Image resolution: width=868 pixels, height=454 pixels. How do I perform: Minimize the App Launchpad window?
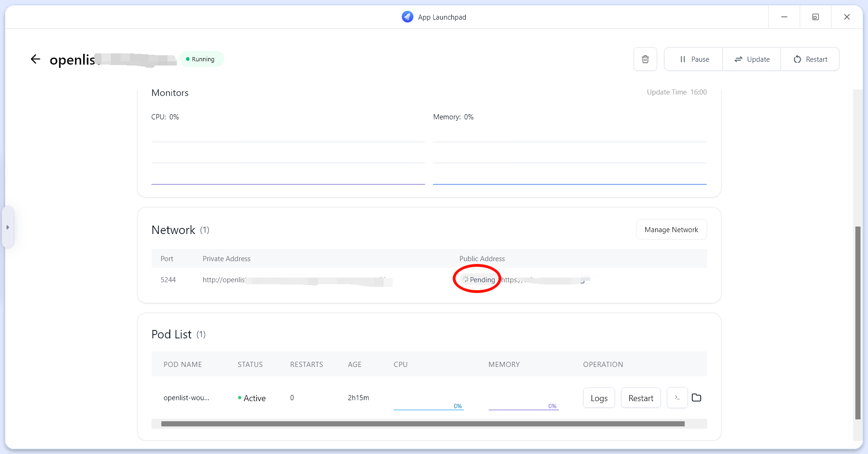point(784,17)
